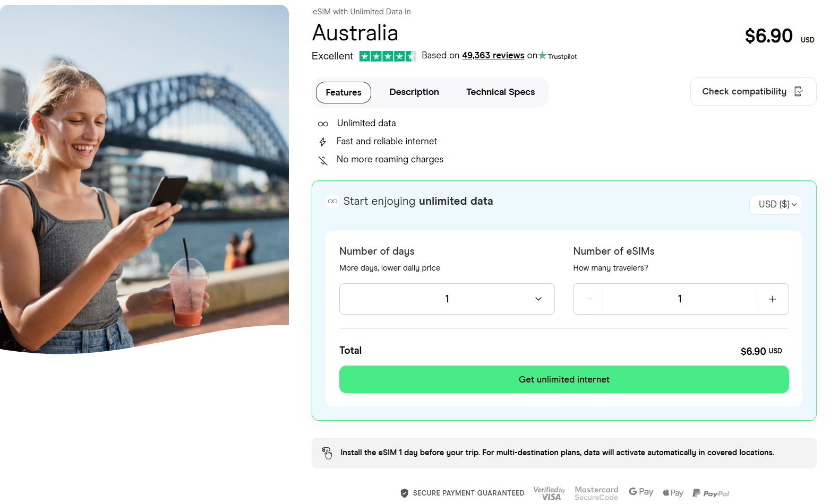
Task: Click the Apple Pay icon
Action: point(673,492)
